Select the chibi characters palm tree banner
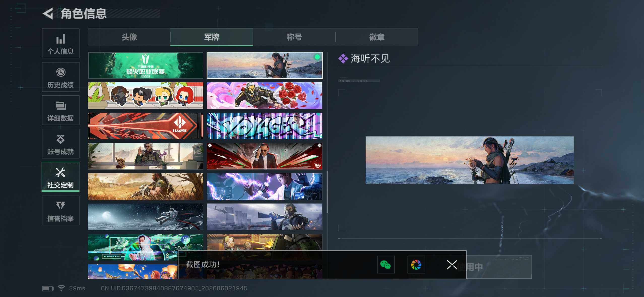Screen dimensions: 644x297 [146, 95]
